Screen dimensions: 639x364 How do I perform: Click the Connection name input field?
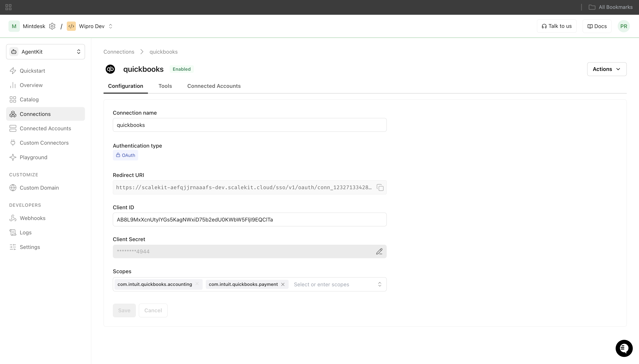click(250, 125)
